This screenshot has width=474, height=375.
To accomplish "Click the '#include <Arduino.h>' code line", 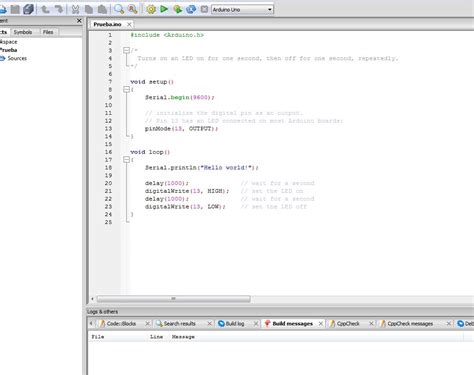I will 167,35.
